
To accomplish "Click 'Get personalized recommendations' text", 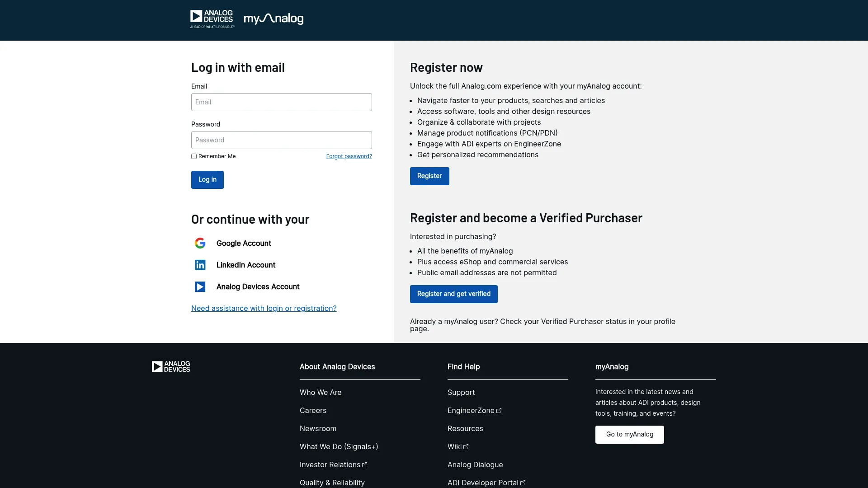I will (x=478, y=155).
